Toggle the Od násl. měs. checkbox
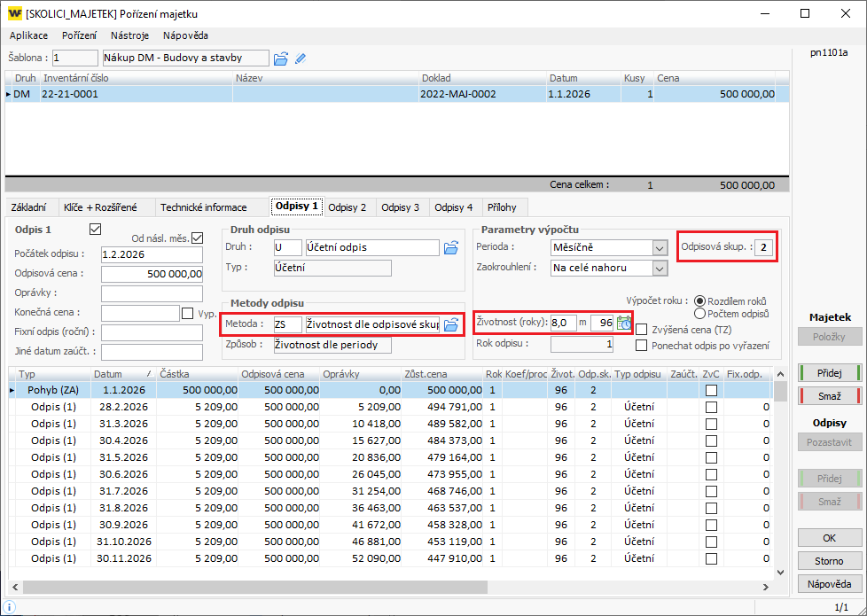Screen dimensions: 867x616 coord(197,238)
